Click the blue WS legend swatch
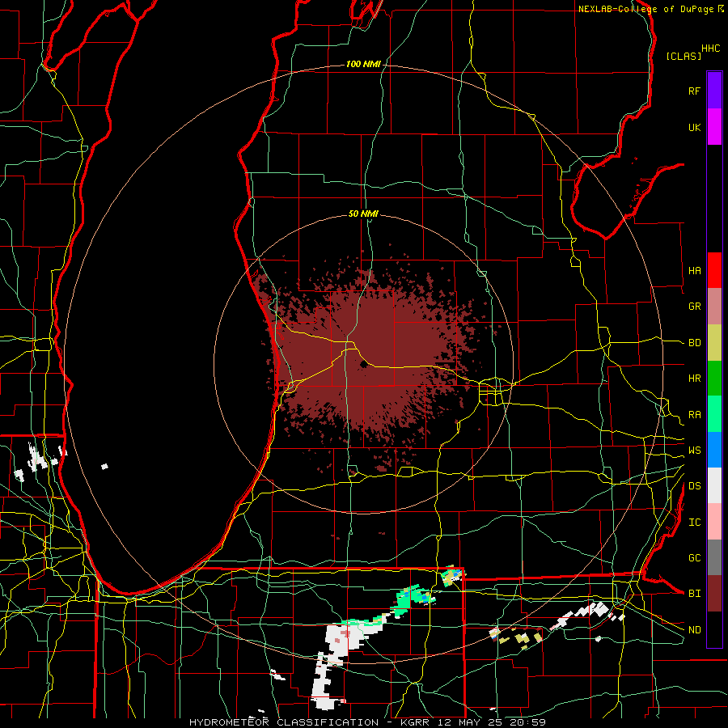Image resolution: width=728 pixels, height=728 pixels. pos(714,450)
